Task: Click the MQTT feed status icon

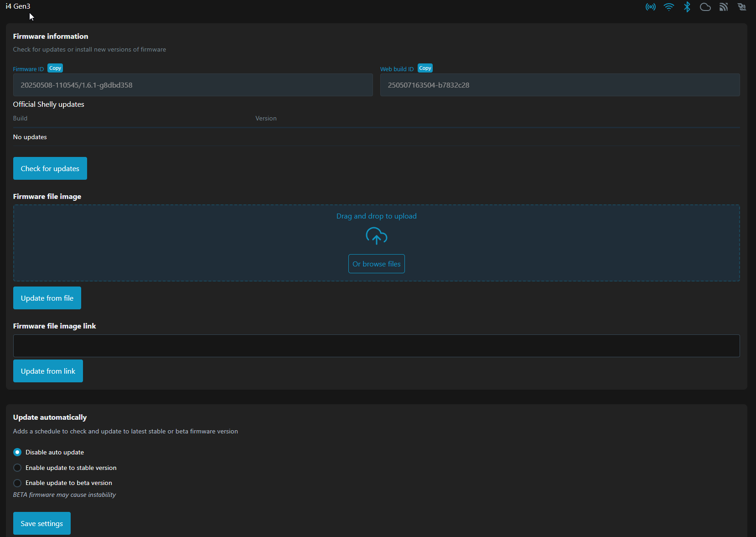Action: [x=723, y=7]
